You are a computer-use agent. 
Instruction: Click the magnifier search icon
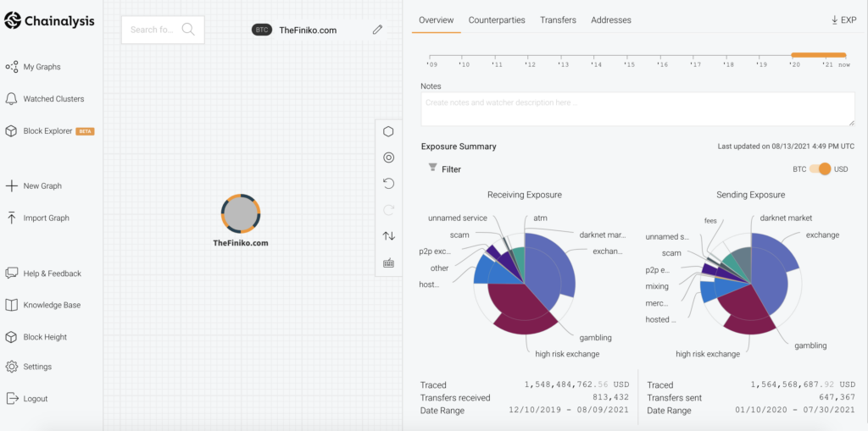pyautogui.click(x=188, y=30)
